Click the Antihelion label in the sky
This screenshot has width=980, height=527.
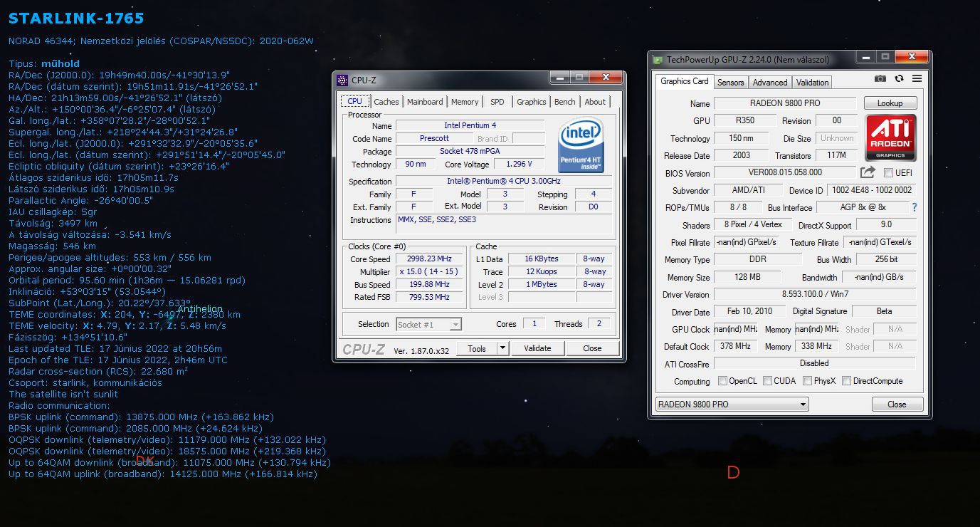(x=200, y=309)
